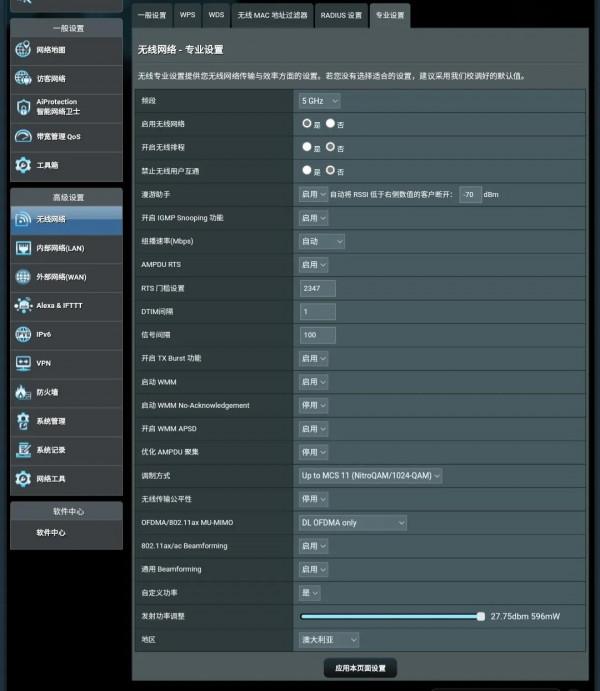Switch to the 一般设置 tab
The width and height of the screenshot is (600, 691).
pos(152,15)
